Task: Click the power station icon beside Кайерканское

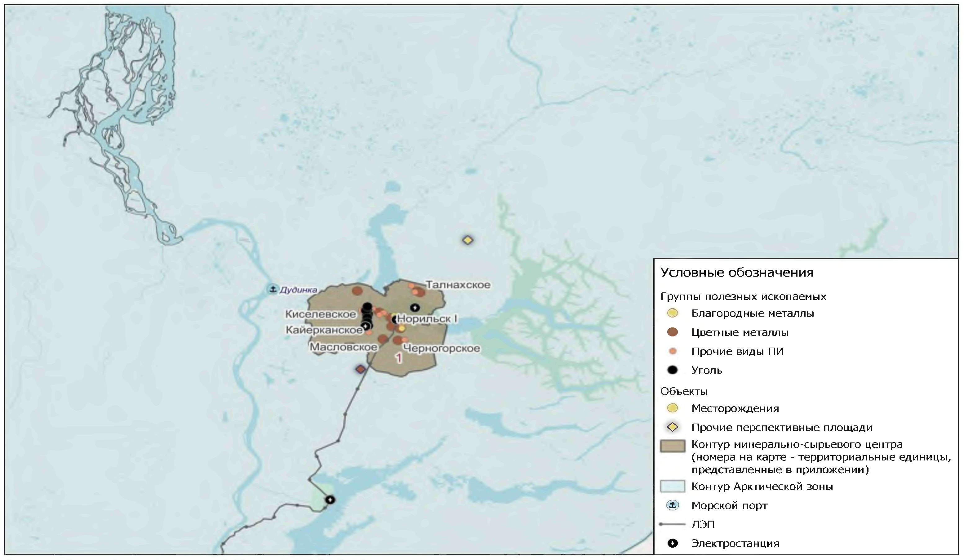Action: tap(366, 326)
